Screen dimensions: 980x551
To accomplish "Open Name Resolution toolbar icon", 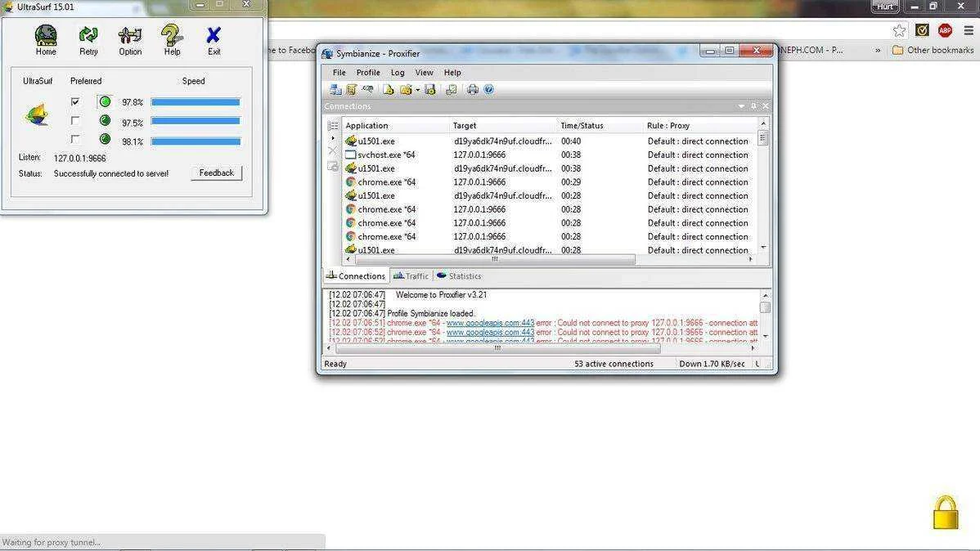I will (x=367, y=89).
